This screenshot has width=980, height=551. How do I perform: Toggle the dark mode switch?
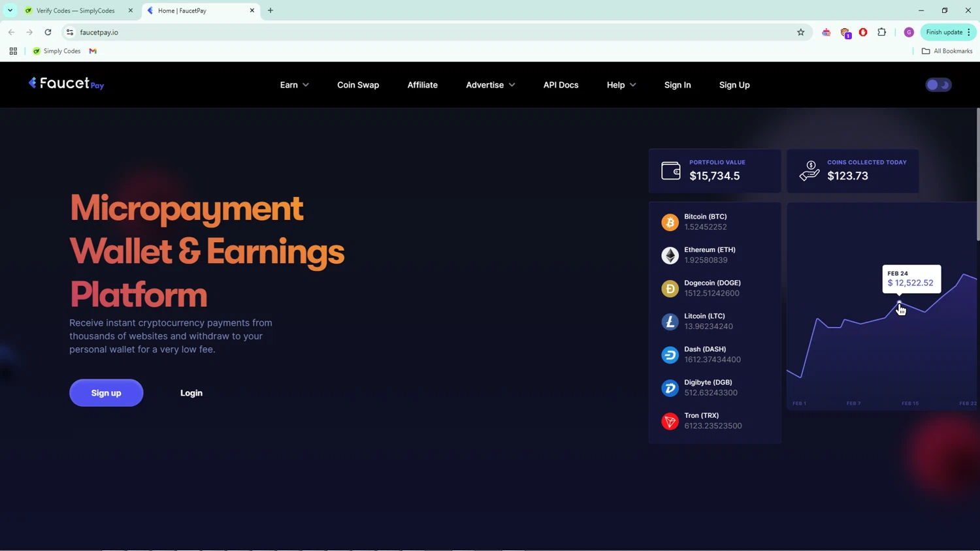click(938, 85)
